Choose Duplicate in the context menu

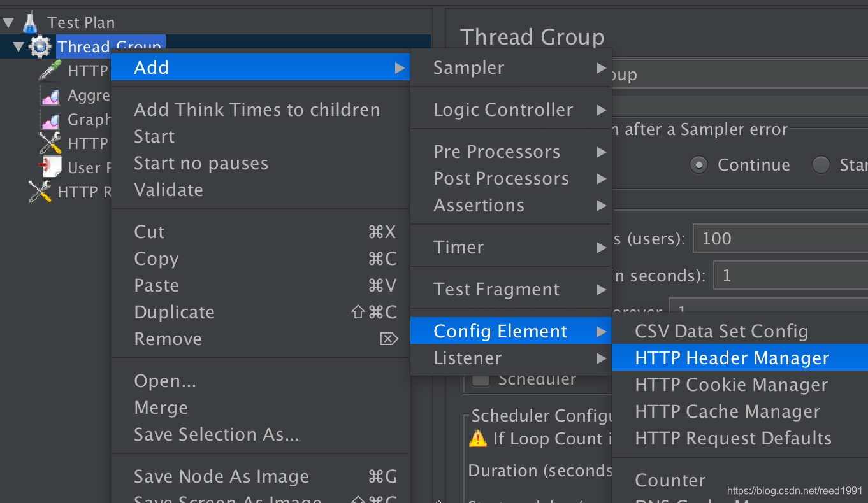pyautogui.click(x=260, y=312)
